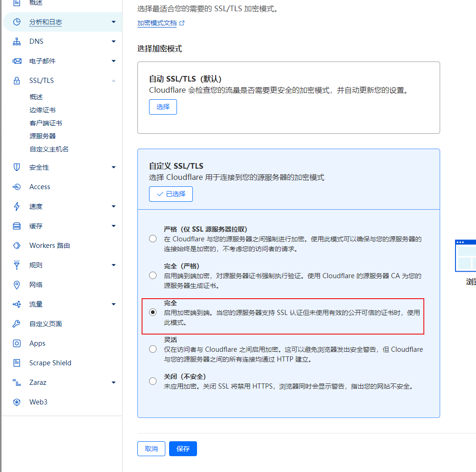This screenshot has width=476, height=472.
Task: Click the 保存 button
Action: [183, 449]
